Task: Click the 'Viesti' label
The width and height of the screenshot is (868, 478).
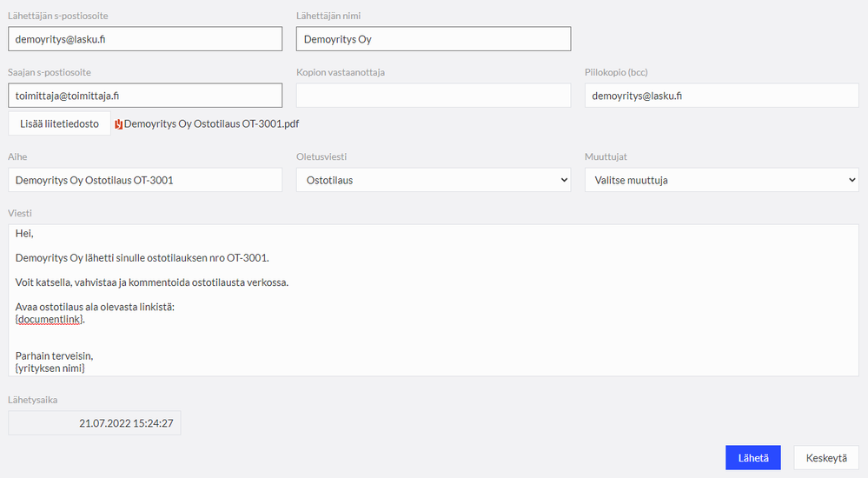Action: pos(20,213)
